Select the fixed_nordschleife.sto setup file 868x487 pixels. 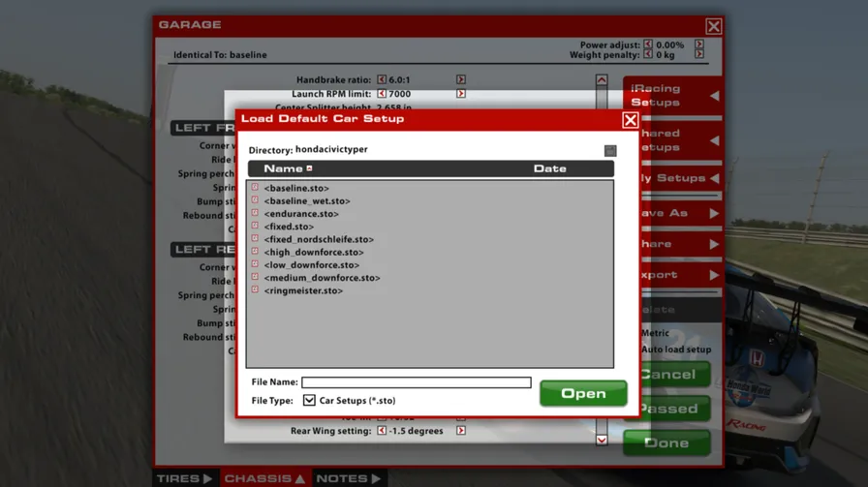(x=319, y=239)
